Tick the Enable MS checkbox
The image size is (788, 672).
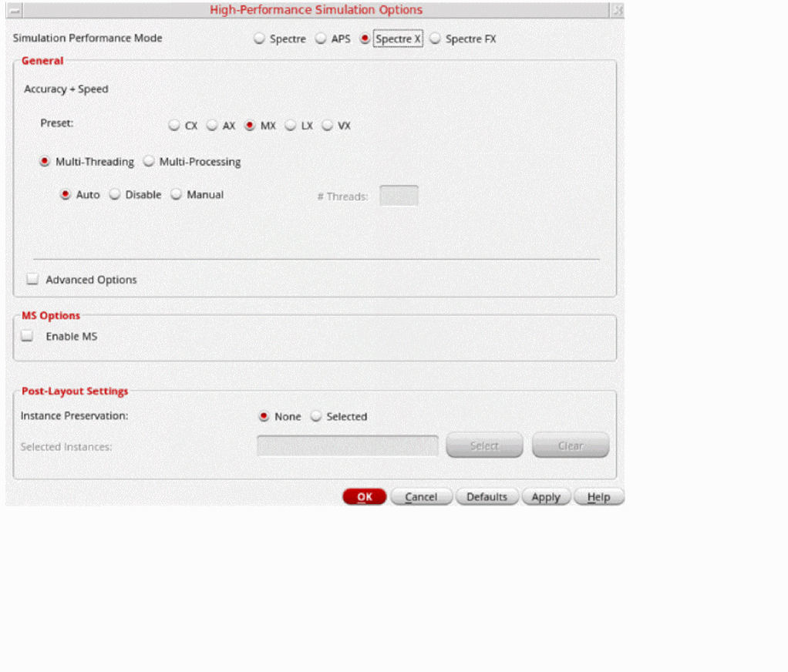27,335
